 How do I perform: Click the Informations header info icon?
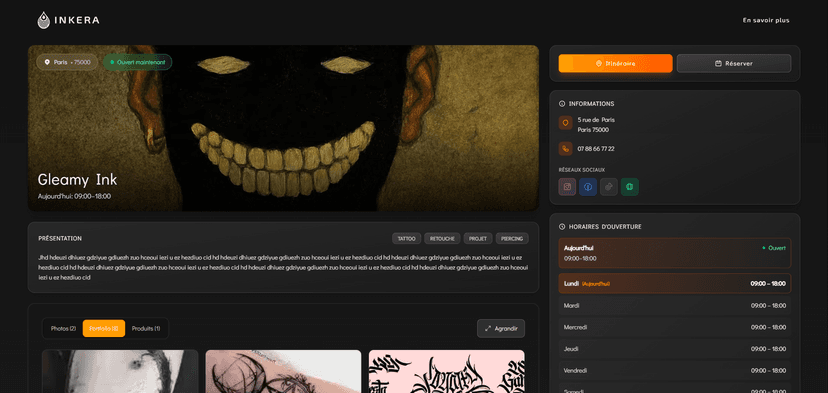[x=562, y=104]
